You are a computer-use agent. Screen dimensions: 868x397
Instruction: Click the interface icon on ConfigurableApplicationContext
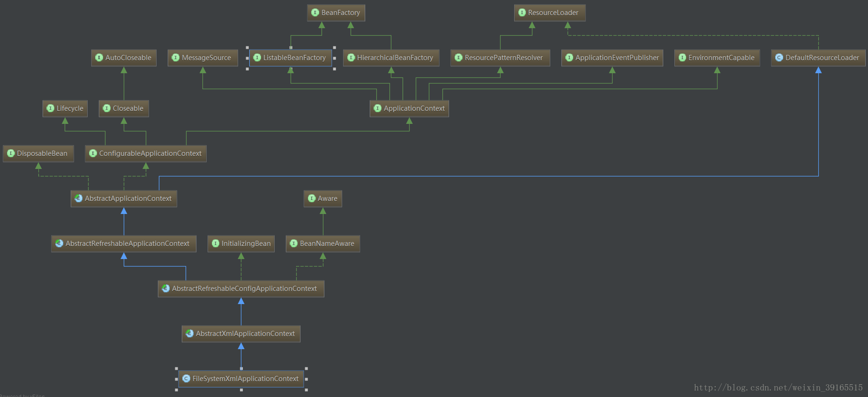93,153
